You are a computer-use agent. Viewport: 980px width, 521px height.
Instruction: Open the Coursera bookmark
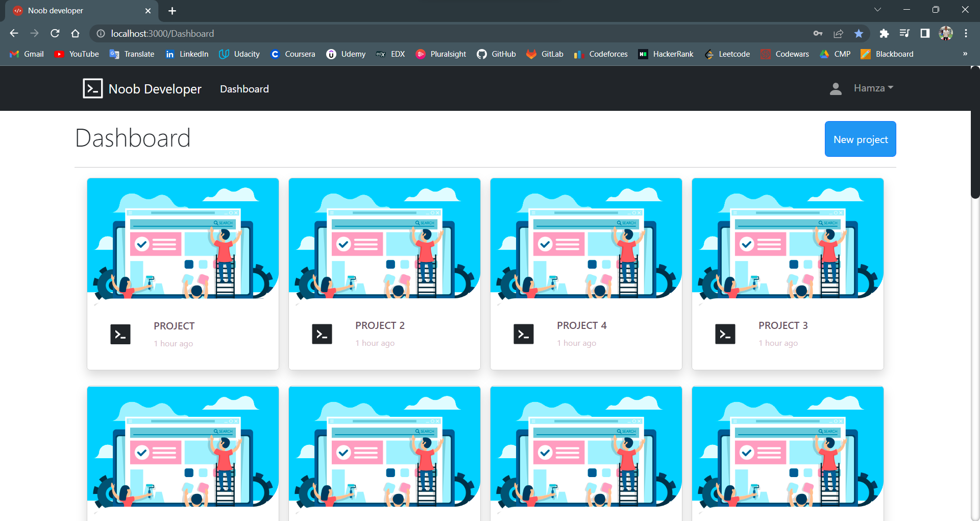[293, 54]
